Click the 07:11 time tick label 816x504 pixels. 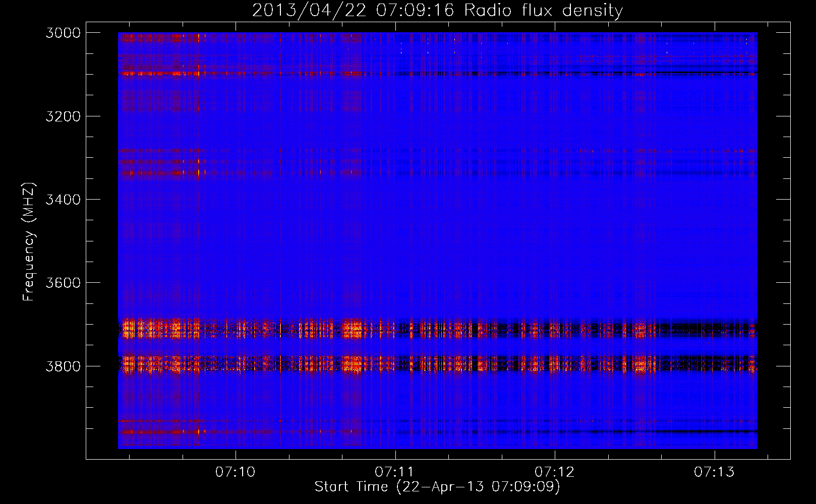(395, 472)
